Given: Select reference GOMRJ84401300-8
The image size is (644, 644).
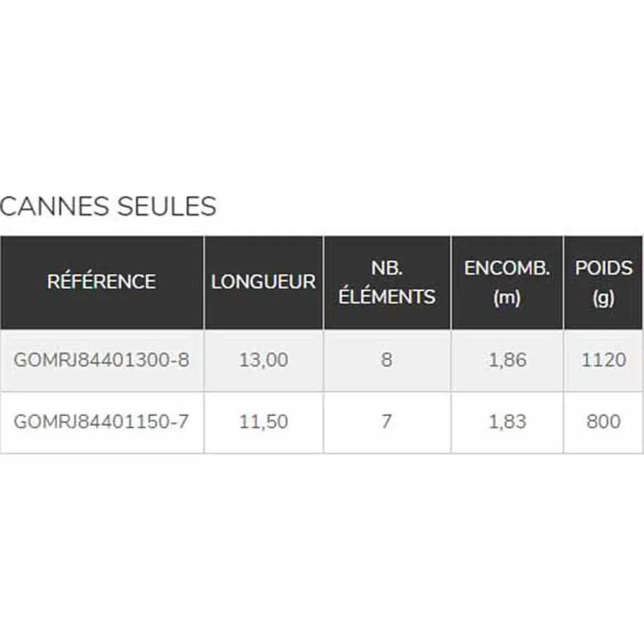Looking at the screenshot, I should click(x=102, y=360).
